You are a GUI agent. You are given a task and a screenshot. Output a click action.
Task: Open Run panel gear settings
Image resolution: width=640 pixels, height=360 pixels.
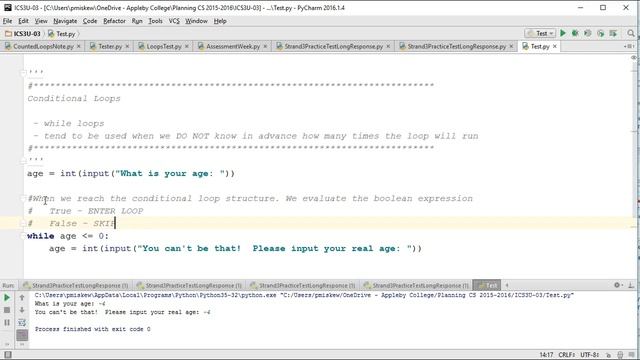coord(617,285)
